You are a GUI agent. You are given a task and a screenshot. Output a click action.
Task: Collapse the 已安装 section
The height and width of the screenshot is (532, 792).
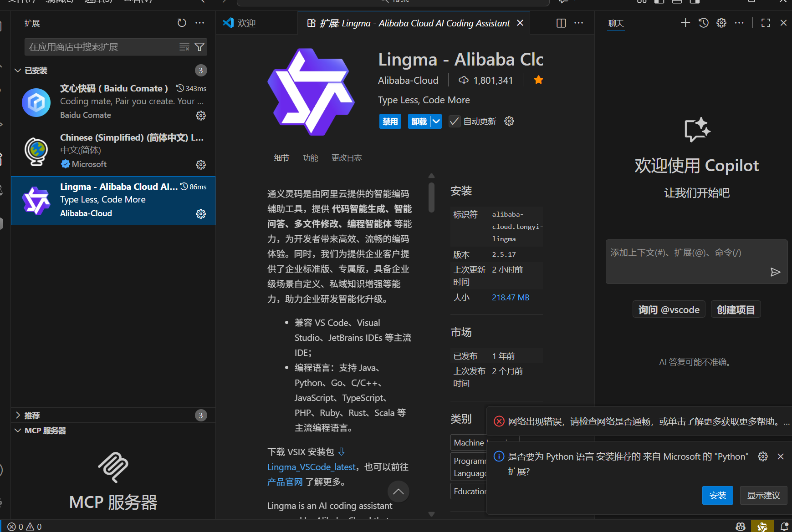[113, 71]
